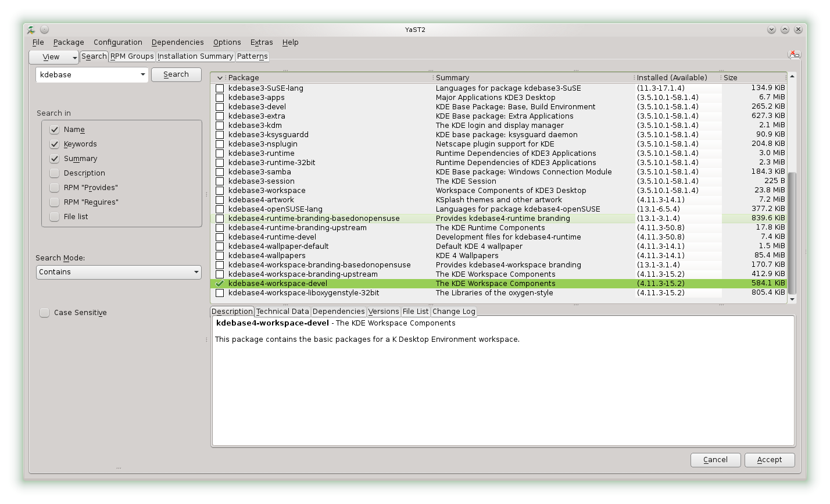Screen dimensions: 830x504
Task: Show the Technical Data tab
Action: coord(282,312)
